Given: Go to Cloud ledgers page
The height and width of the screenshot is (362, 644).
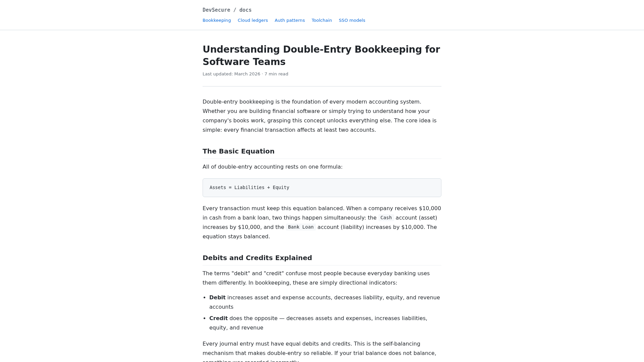Looking at the screenshot, I should [x=253, y=20].
